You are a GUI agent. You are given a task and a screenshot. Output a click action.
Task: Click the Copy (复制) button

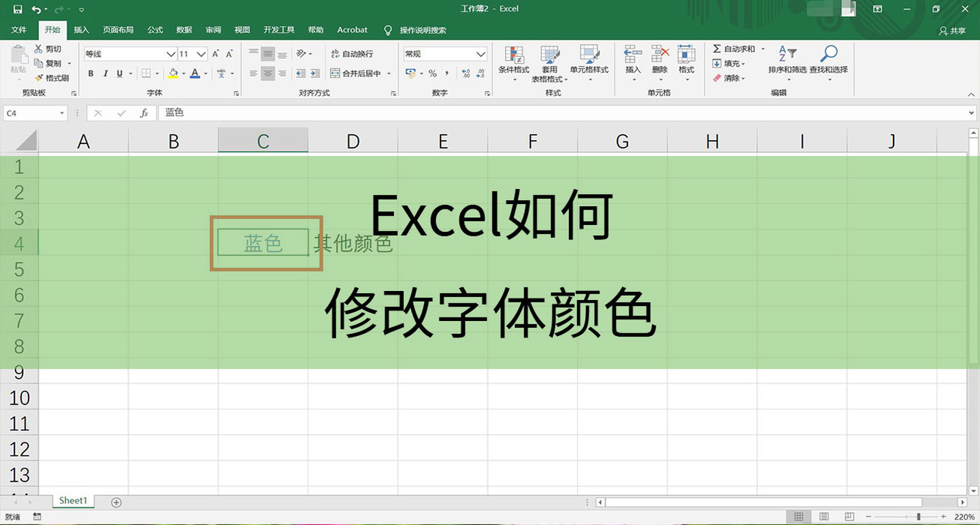coord(48,63)
